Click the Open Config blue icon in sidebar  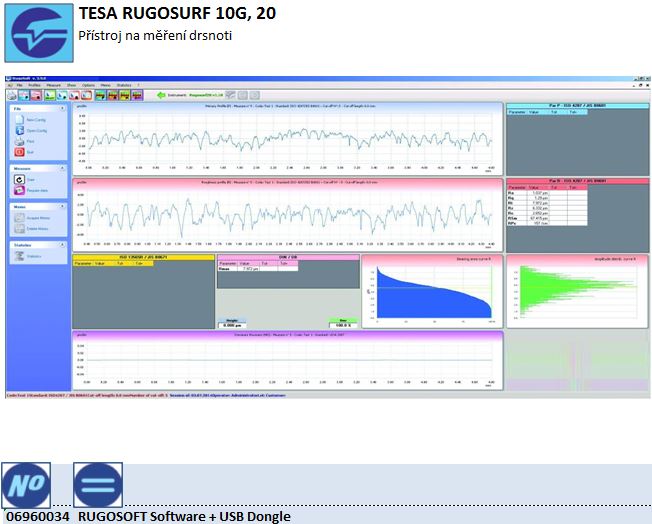click(20, 131)
